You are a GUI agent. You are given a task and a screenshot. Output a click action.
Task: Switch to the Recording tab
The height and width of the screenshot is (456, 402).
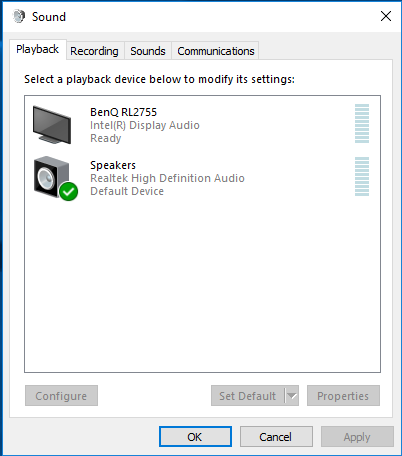pyautogui.click(x=94, y=51)
